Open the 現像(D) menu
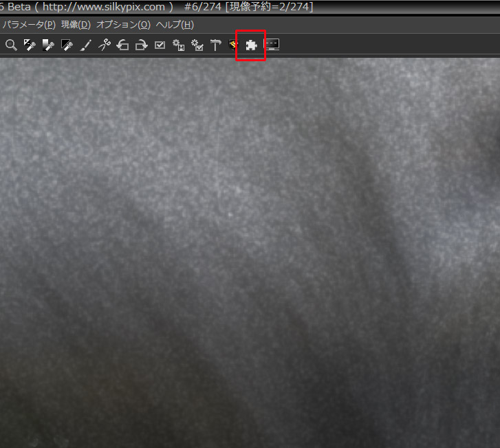 click(76, 25)
